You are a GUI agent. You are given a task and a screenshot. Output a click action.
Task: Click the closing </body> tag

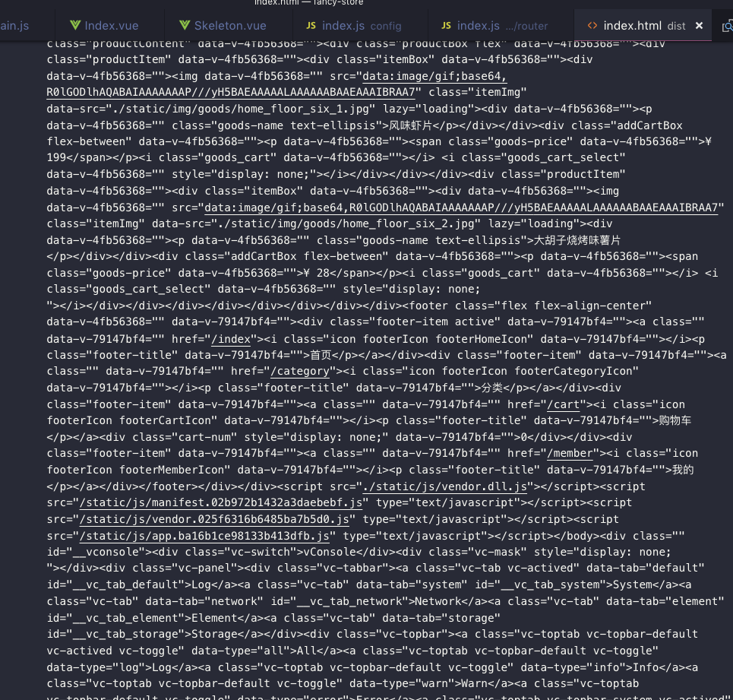tap(577, 535)
